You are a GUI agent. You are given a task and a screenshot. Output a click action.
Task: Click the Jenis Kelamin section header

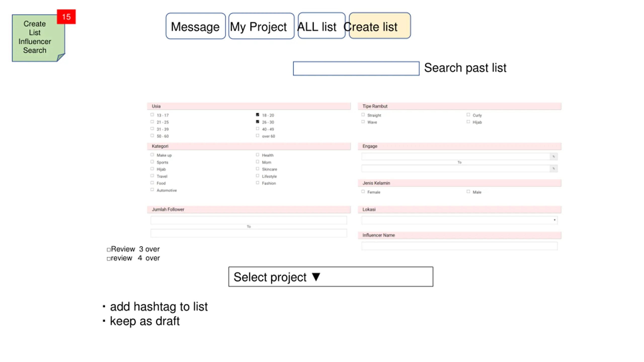pyautogui.click(x=459, y=183)
